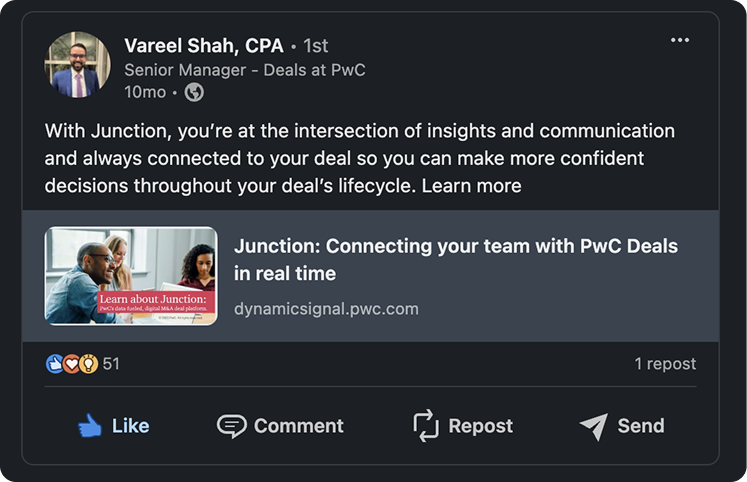Screen dimensions: 747x482
Task: Click the Comment button label
Action: click(298, 426)
